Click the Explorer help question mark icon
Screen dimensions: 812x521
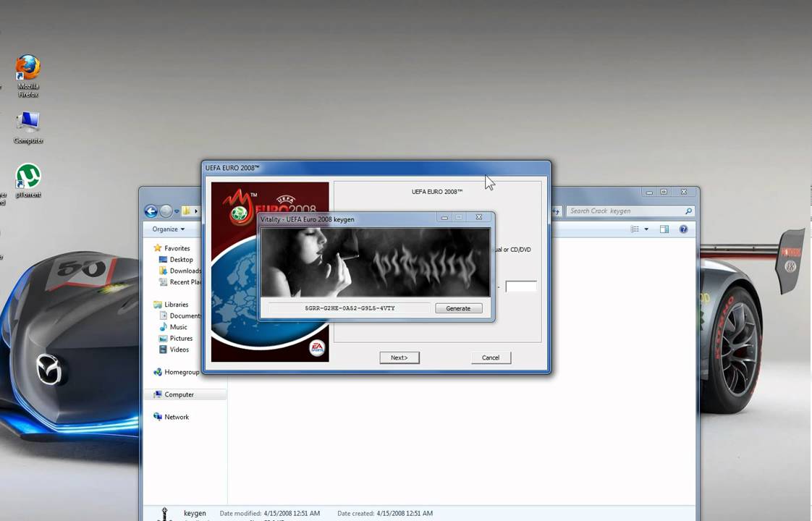(x=684, y=229)
